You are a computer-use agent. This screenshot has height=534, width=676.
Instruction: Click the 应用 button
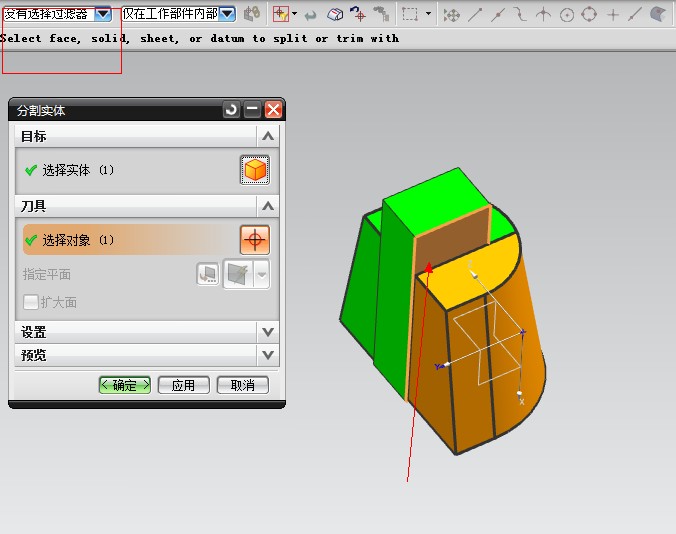coord(184,385)
